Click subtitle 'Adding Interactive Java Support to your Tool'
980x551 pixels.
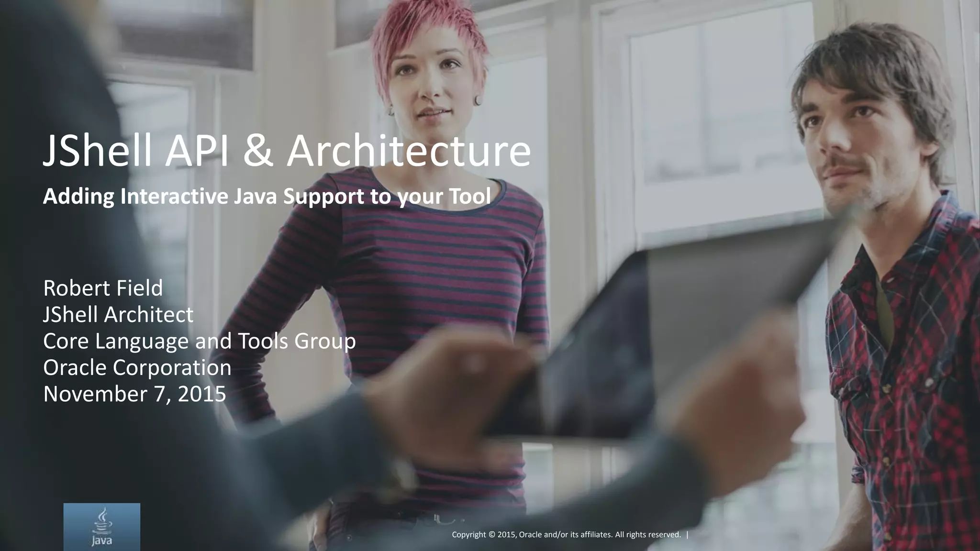[267, 196]
